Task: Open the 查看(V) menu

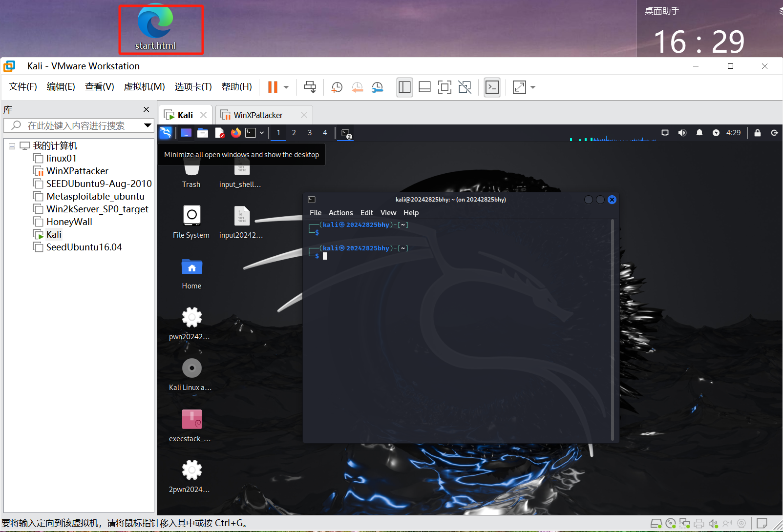Action: [99, 87]
